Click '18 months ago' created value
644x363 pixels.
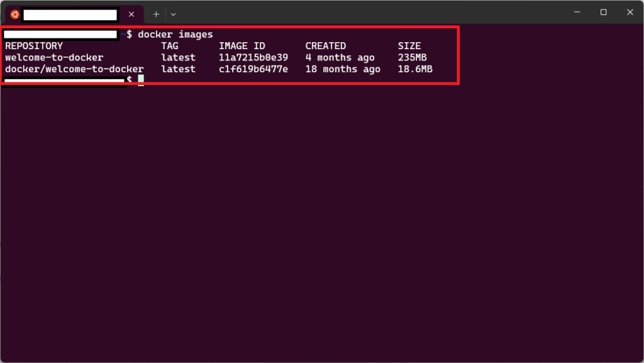pyautogui.click(x=343, y=69)
